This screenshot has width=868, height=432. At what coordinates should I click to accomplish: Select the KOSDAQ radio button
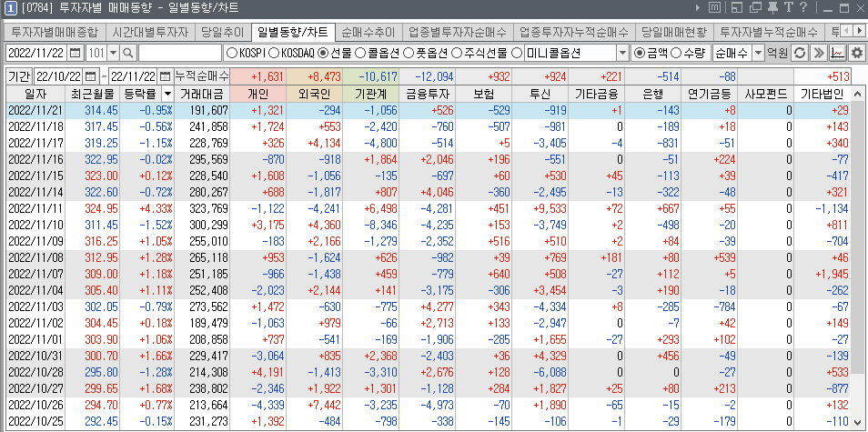(x=274, y=53)
